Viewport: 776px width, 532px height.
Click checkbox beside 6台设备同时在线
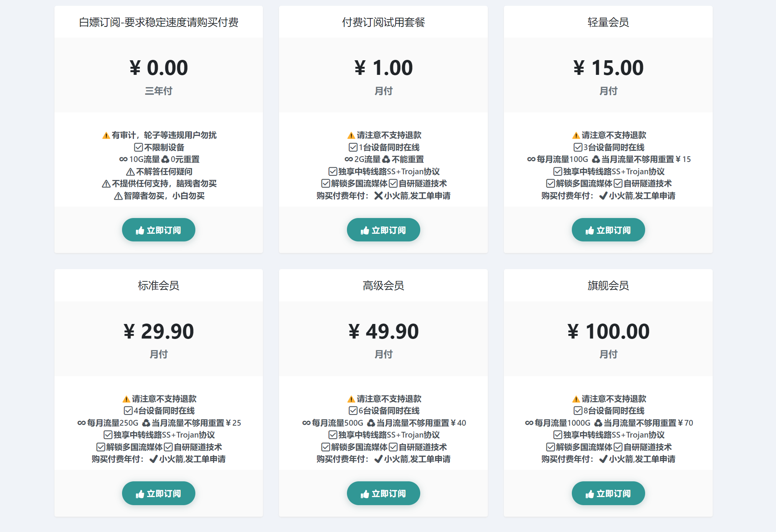pos(353,411)
